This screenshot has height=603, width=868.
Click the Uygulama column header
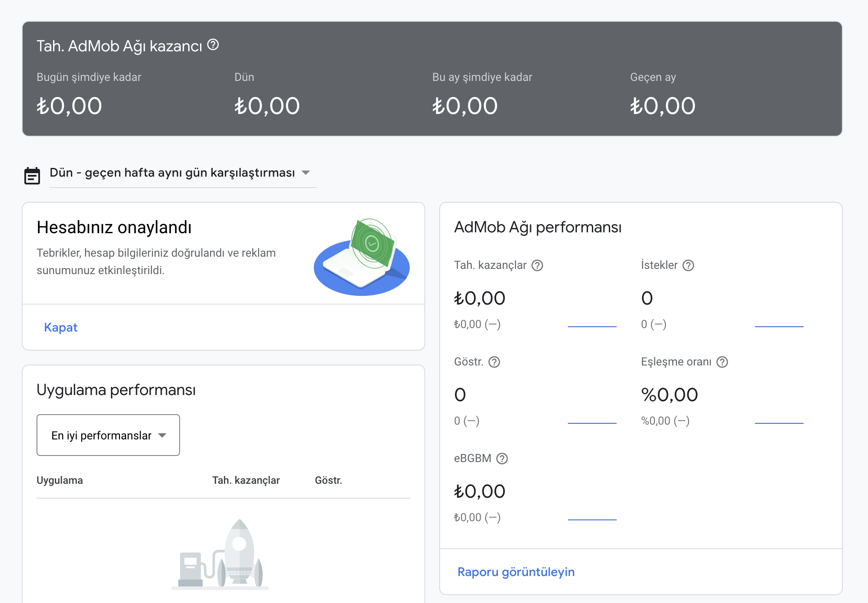coord(60,480)
